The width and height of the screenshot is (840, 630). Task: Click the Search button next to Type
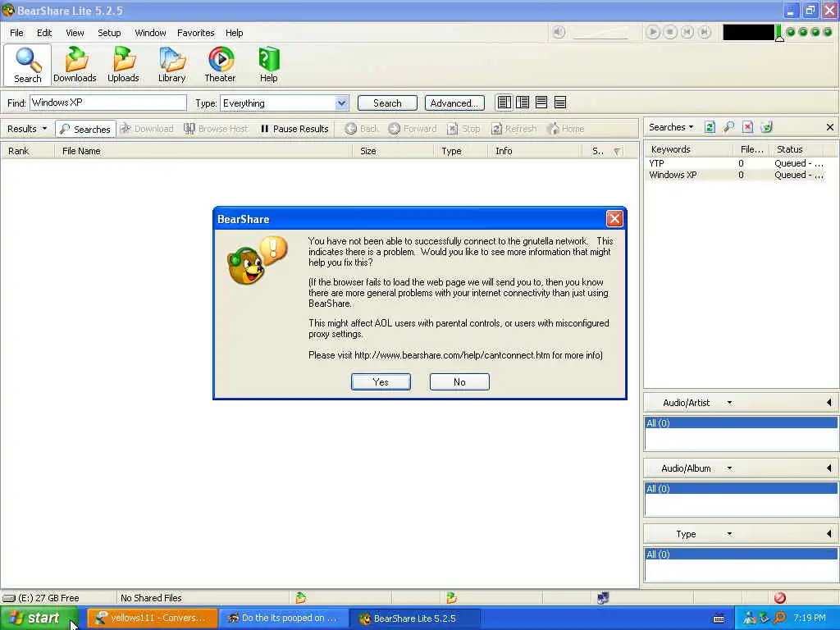tap(387, 103)
